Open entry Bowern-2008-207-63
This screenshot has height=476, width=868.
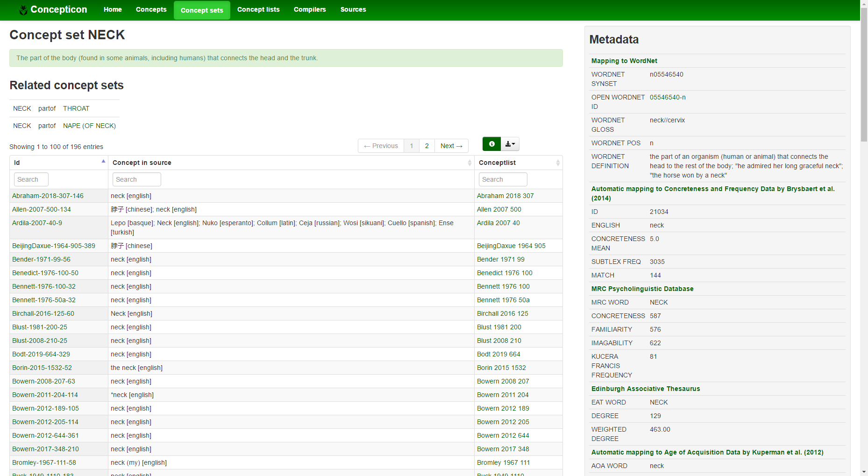click(x=43, y=381)
